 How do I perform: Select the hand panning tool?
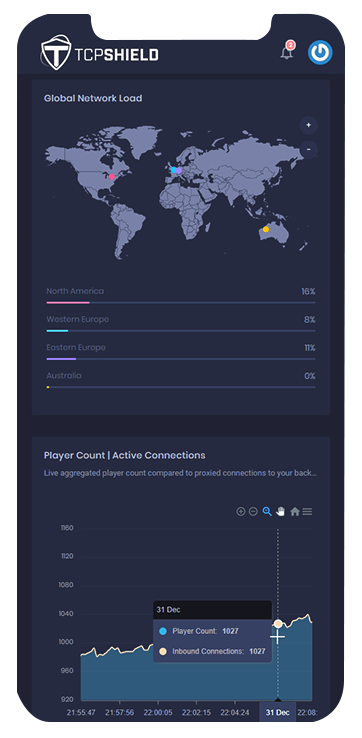point(281,511)
